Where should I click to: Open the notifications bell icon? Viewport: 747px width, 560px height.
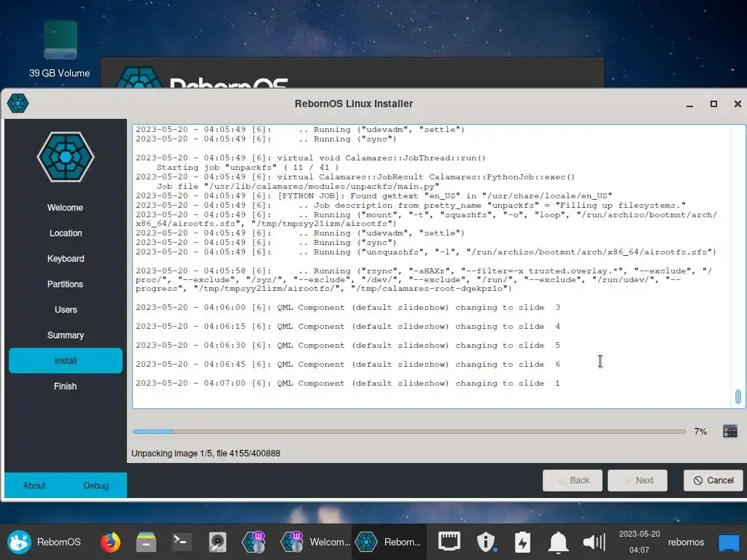pos(558,542)
